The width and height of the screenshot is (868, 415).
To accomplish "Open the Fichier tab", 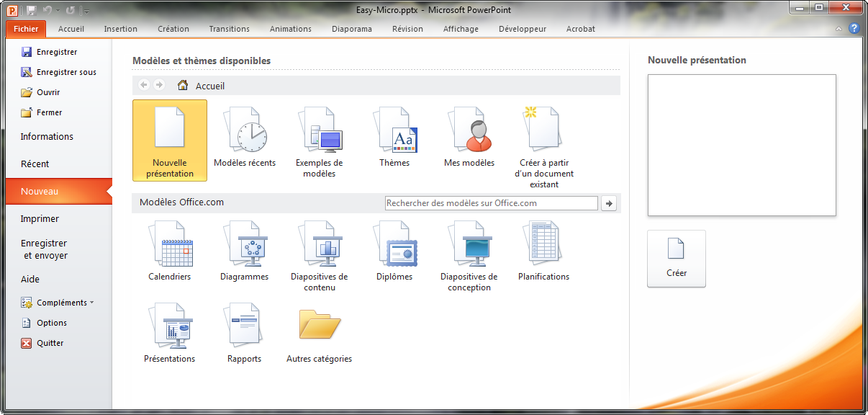I will pyautogui.click(x=27, y=29).
